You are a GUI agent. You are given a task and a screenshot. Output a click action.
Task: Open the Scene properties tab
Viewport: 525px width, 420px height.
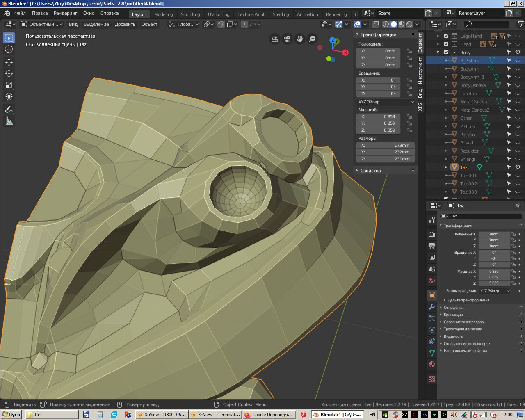coord(431,269)
